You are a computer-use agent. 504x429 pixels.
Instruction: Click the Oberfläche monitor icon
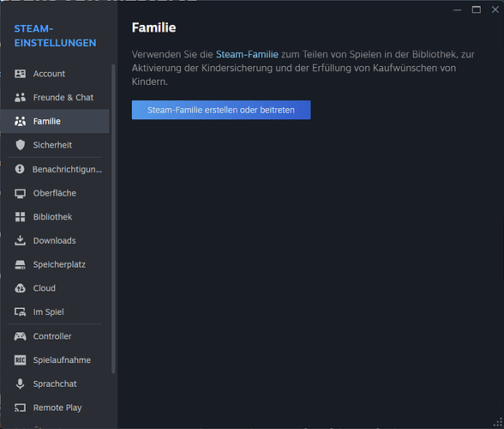tap(20, 193)
